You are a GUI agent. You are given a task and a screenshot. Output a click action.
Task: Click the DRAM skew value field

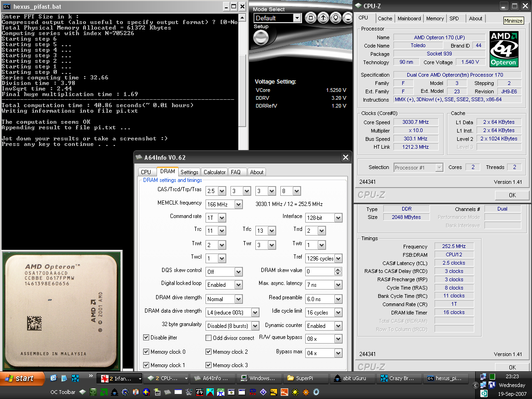click(x=320, y=272)
